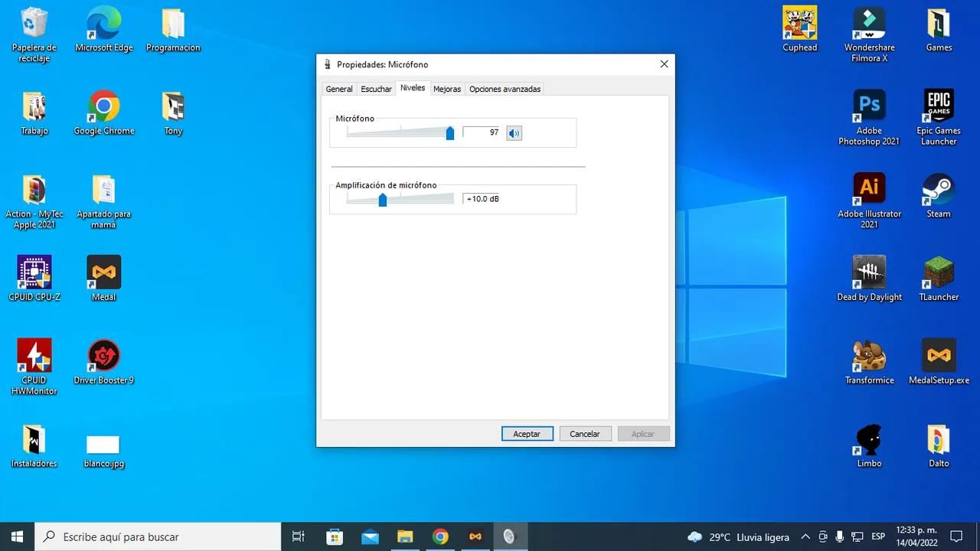Select the Niveles tab
This screenshot has height=551, width=980.
point(413,88)
